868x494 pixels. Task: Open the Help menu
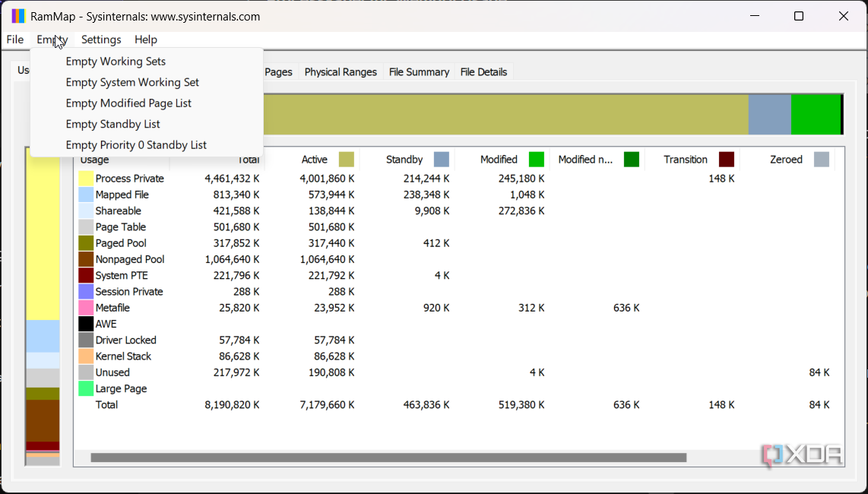coord(146,40)
